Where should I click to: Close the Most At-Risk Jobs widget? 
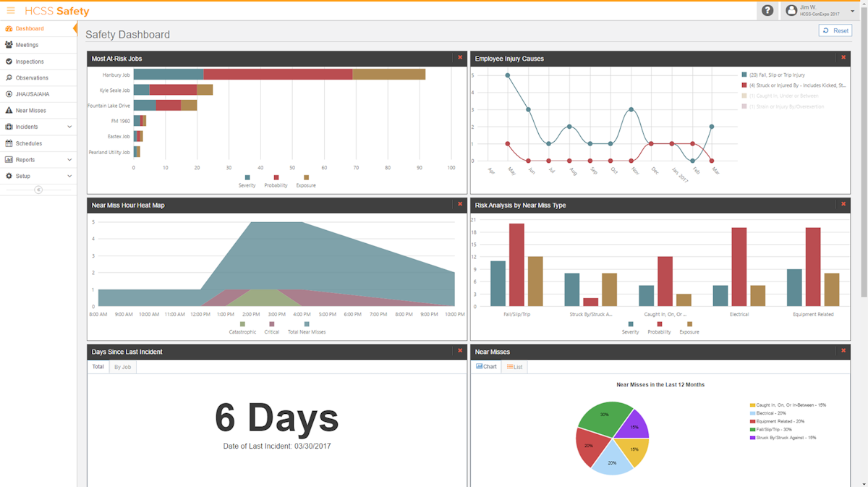point(460,58)
